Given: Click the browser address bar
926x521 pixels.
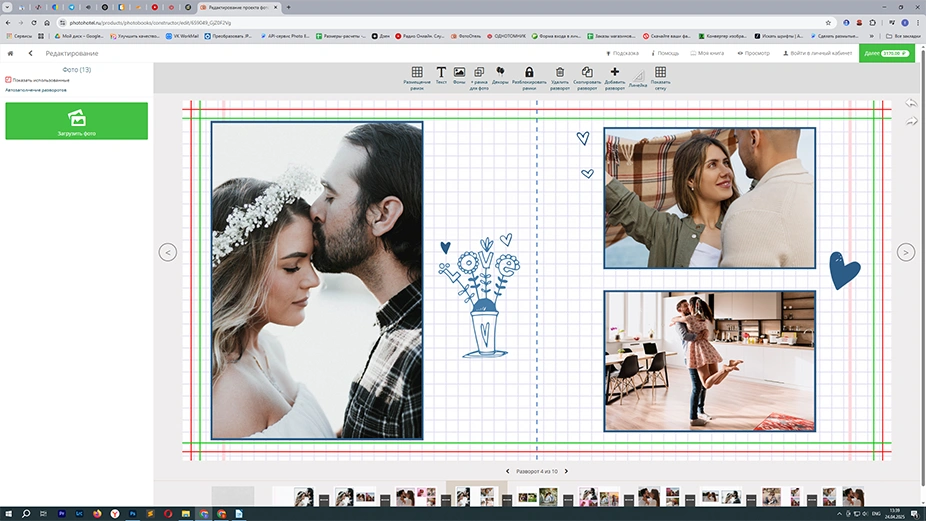Looking at the screenshot, I should pos(443,22).
